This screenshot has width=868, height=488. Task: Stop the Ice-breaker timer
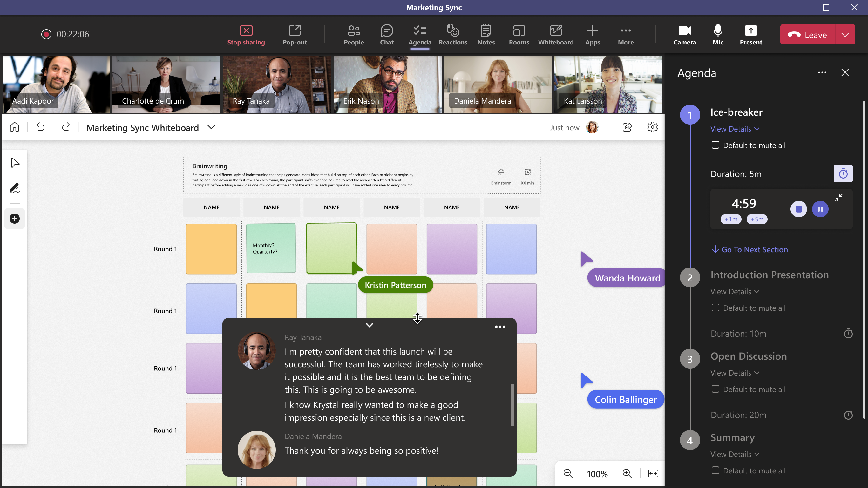(x=798, y=209)
